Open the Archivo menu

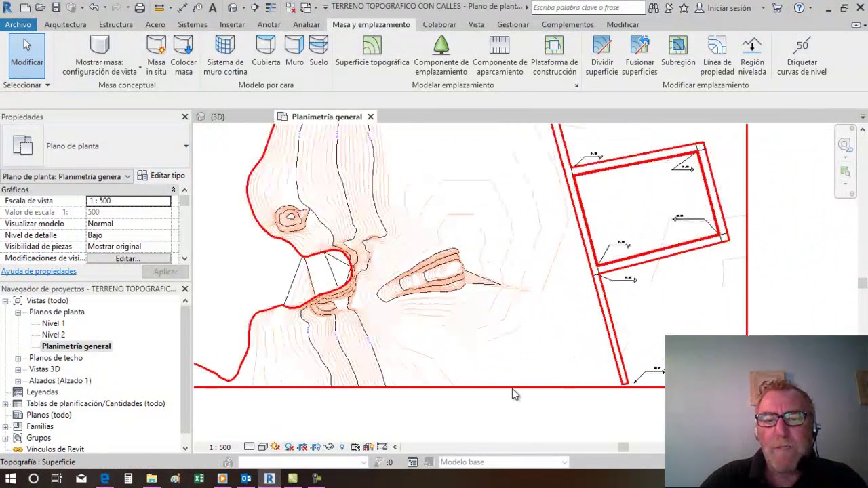pyautogui.click(x=18, y=24)
